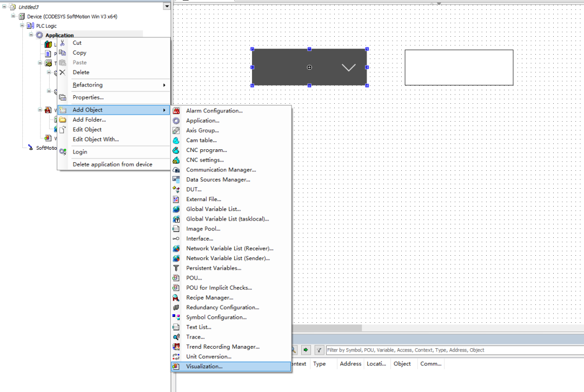The image size is (584, 392).
Task: Click the Login gears icon
Action: tap(63, 152)
